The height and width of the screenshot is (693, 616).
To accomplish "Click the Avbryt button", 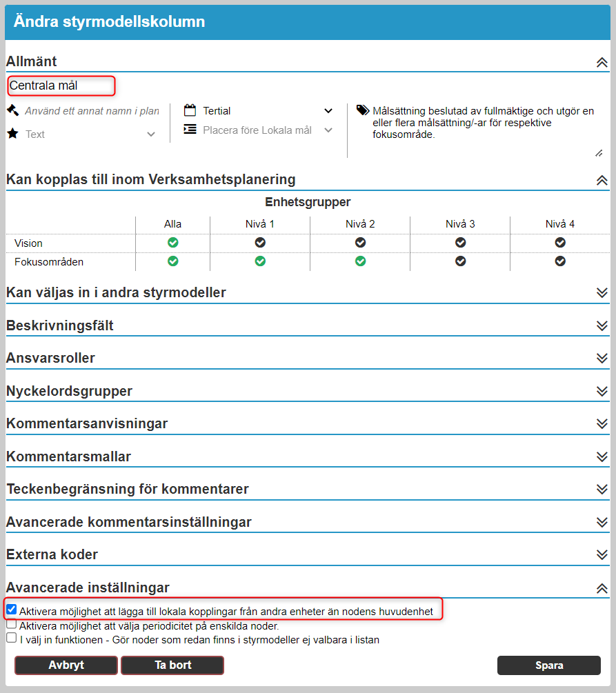I will (x=66, y=665).
